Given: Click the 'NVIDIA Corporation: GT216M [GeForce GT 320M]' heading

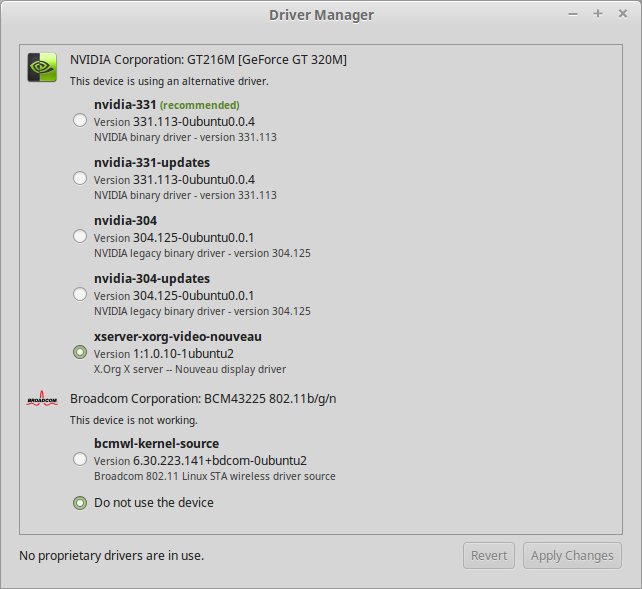Looking at the screenshot, I should pos(208,60).
